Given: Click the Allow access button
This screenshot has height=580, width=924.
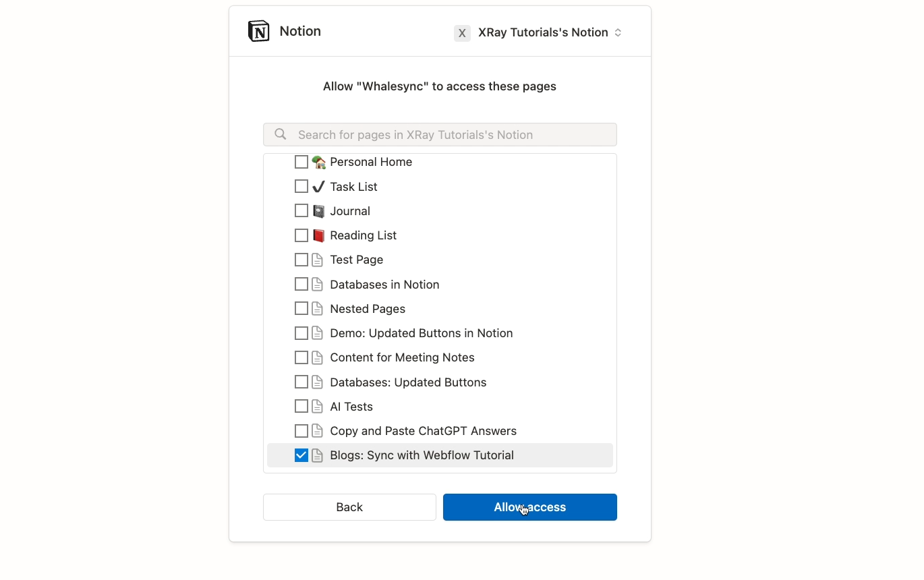Looking at the screenshot, I should coord(530,507).
